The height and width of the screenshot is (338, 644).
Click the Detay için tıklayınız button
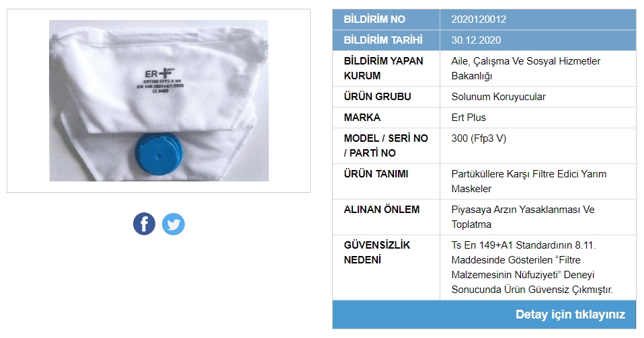(570, 314)
